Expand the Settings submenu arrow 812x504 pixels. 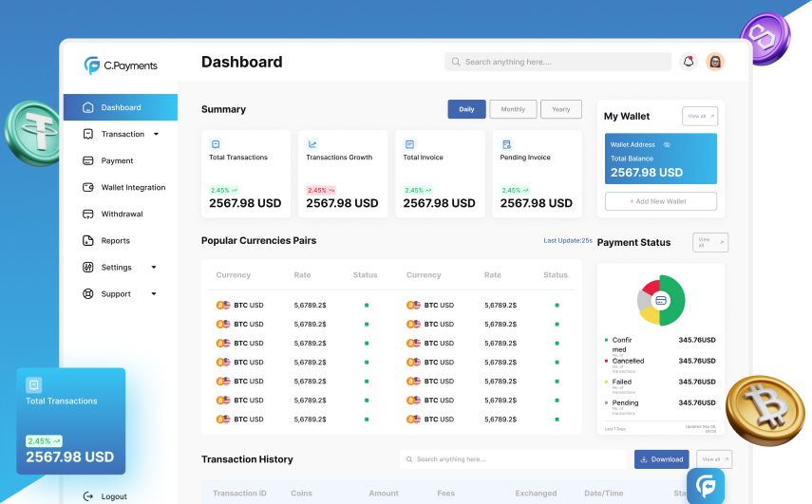[154, 268]
